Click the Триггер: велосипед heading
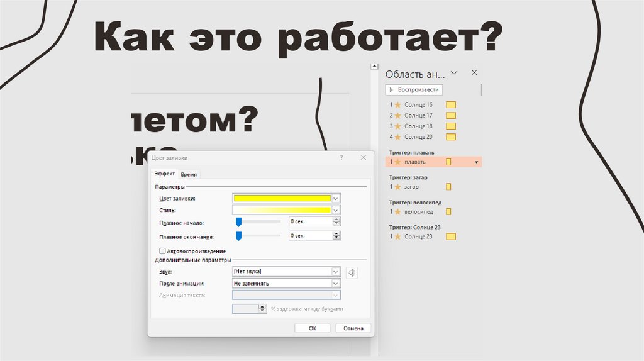The height and width of the screenshot is (361, 644). point(415,203)
